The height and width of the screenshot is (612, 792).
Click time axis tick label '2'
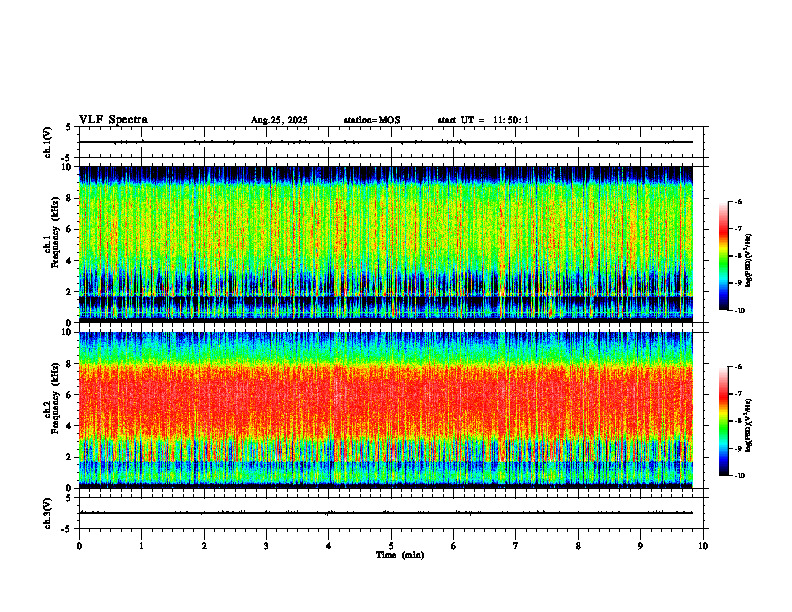pos(204,546)
